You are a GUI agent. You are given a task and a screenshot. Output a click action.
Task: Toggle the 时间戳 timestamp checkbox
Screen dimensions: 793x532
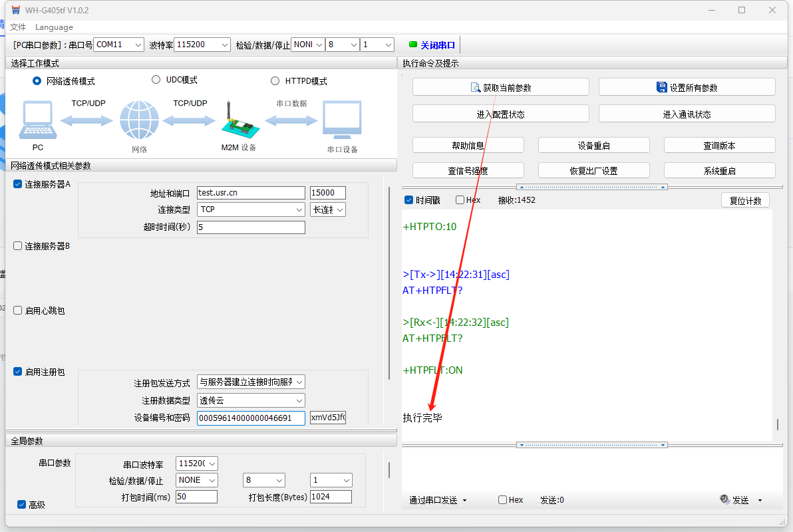(409, 200)
